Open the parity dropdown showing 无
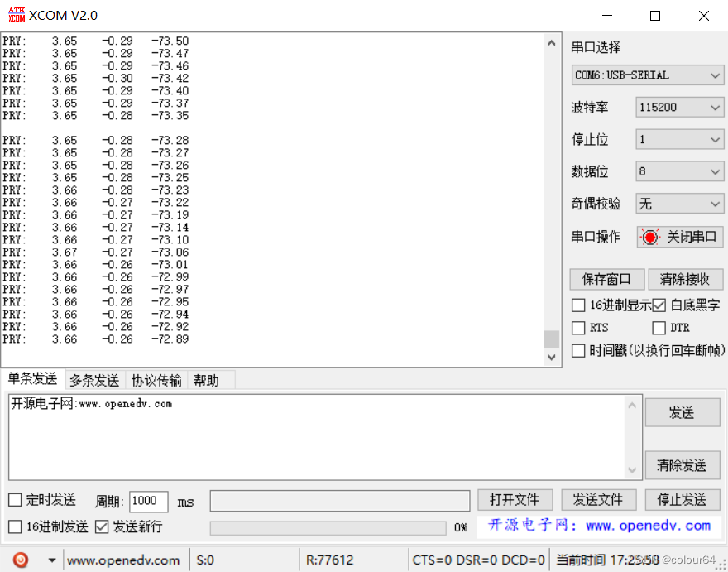 (679, 204)
